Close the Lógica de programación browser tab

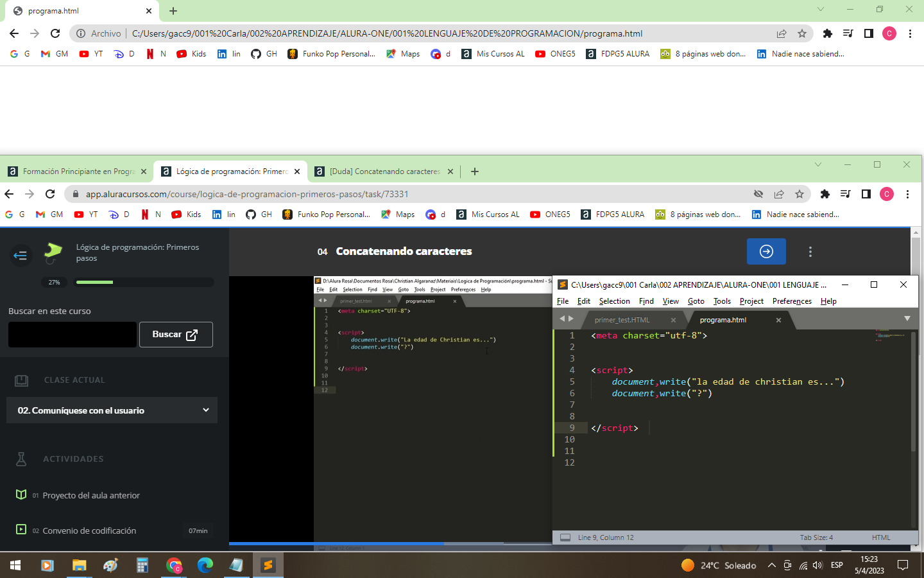tap(297, 171)
